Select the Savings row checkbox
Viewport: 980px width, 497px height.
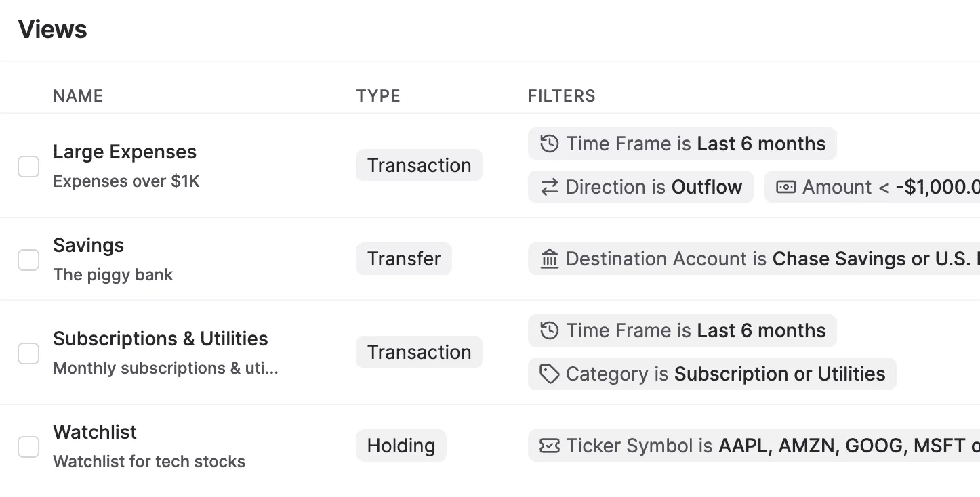[28, 259]
